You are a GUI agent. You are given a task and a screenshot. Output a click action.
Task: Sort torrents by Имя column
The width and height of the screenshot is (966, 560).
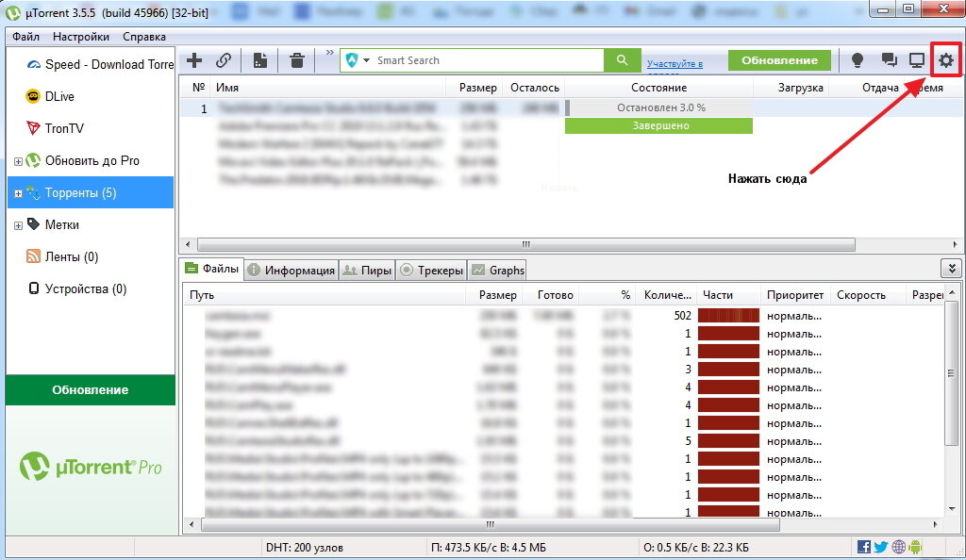[328, 88]
